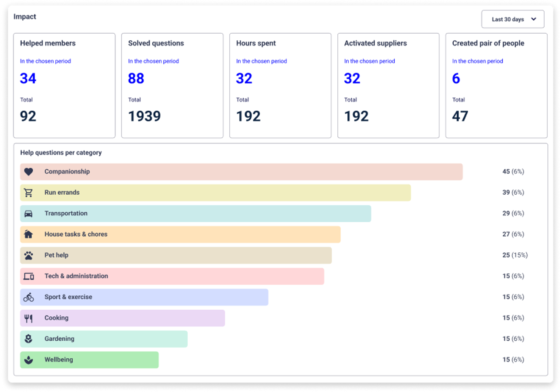This screenshot has height=392, width=560.
Task: Click the Companionship heart icon
Action: (28, 172)
